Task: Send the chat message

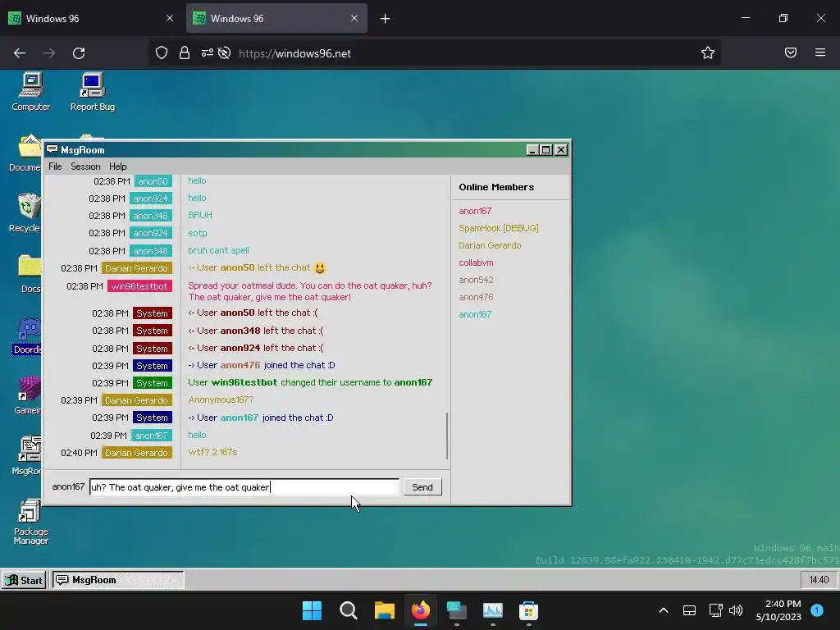Action: [422, 487]
